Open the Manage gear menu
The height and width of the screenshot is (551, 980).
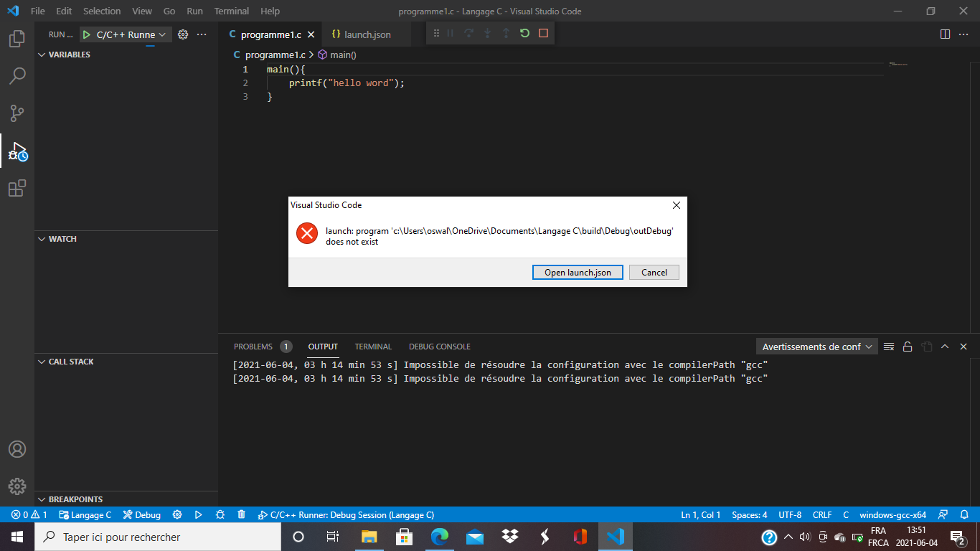click(x=17, y=486)
